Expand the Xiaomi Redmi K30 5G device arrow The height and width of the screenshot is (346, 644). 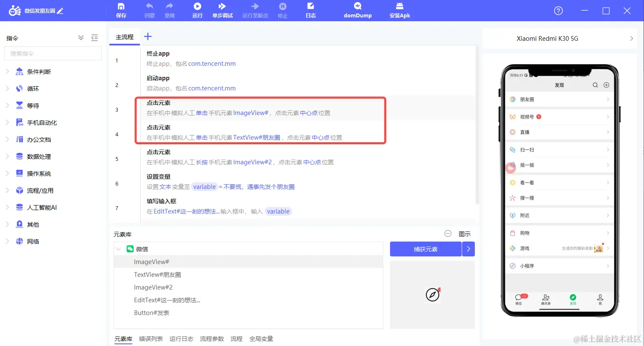(632, 39)
